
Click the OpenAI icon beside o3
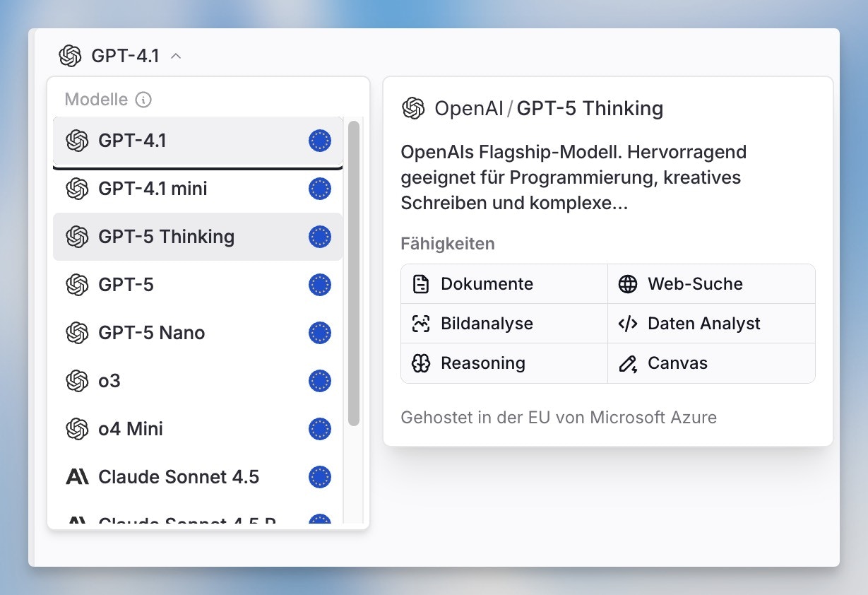coord(77,381)
